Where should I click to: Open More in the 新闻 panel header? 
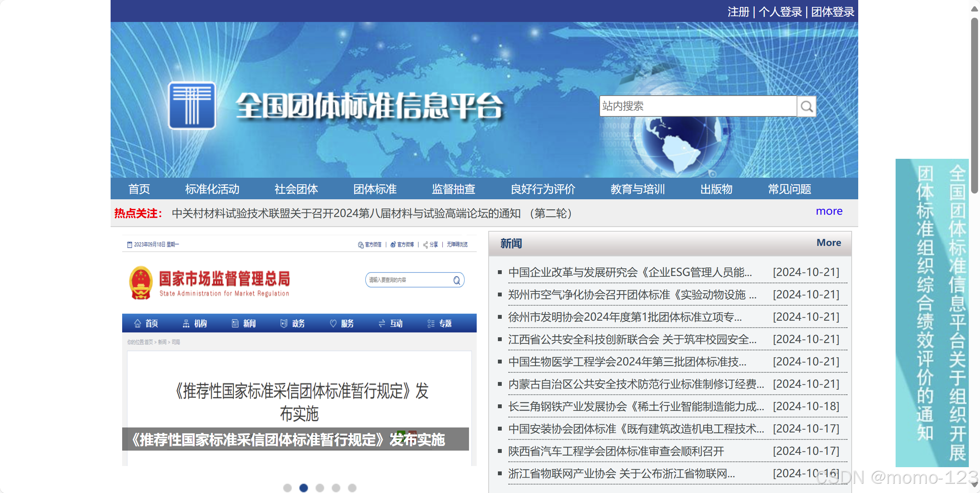click(x=829, y=243)
